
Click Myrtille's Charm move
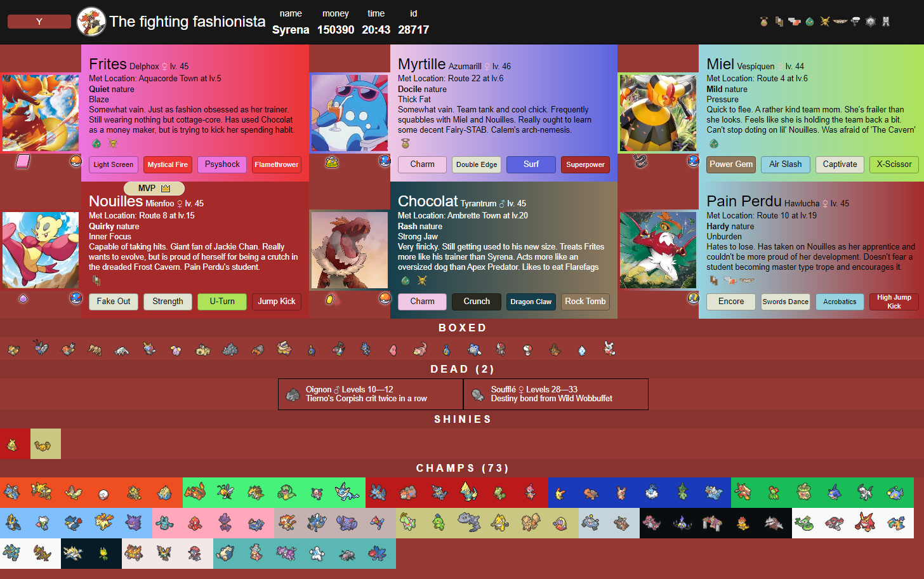coord(422,164)
